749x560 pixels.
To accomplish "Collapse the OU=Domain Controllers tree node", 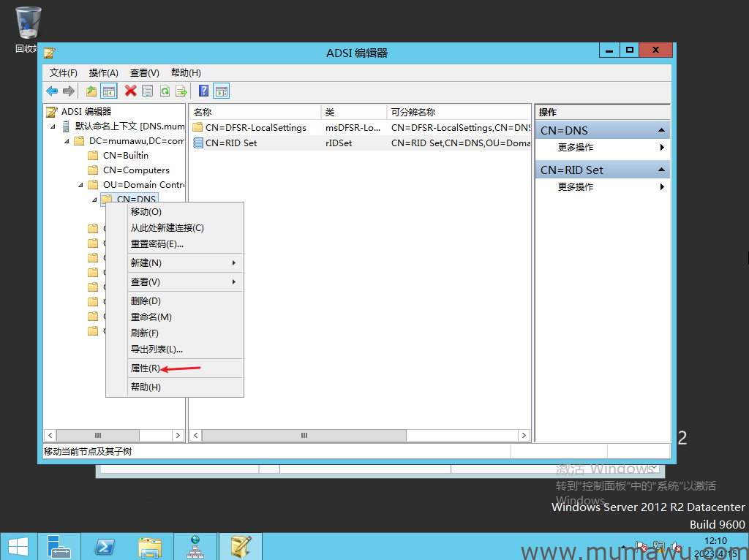I will 80,185.
